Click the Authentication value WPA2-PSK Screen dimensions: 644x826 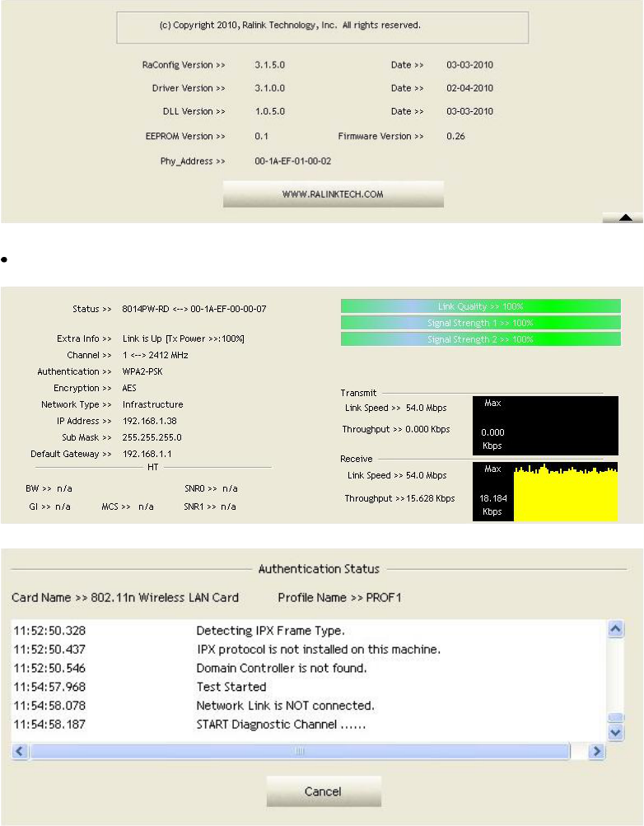pos(142,371)
